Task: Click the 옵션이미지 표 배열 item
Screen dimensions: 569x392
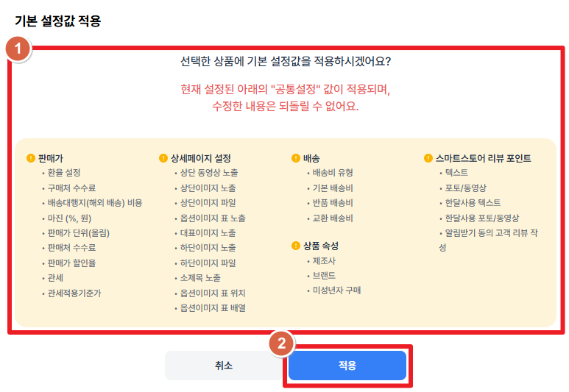Action: (213, 308)
